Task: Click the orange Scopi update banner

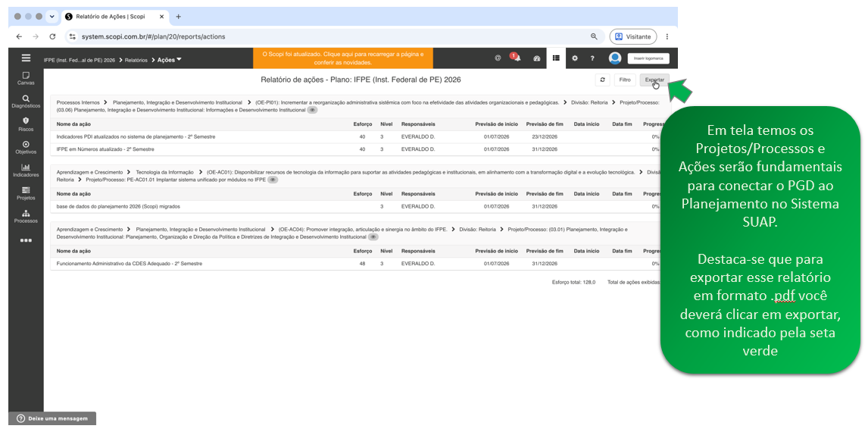Action: (x=342, y=58)
